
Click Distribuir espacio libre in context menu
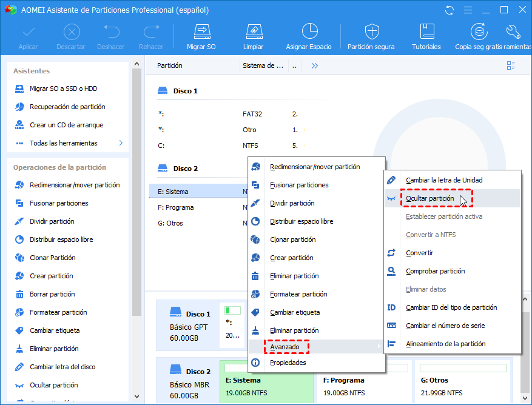point(316,221)
